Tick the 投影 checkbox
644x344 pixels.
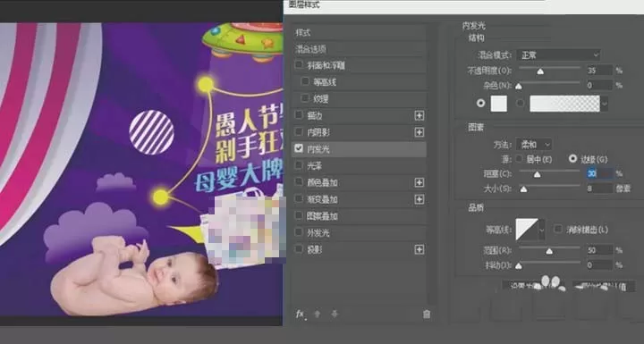click(x=299, y=248)
